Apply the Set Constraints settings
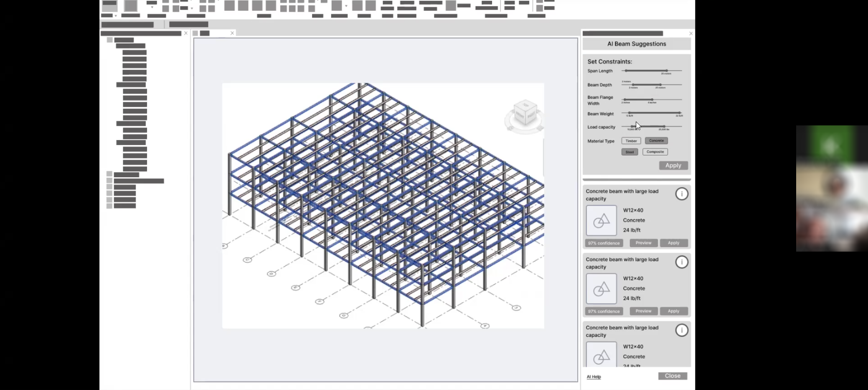This screenshot has height=390, width=868. pyautogui.click(x=673, y=166)
